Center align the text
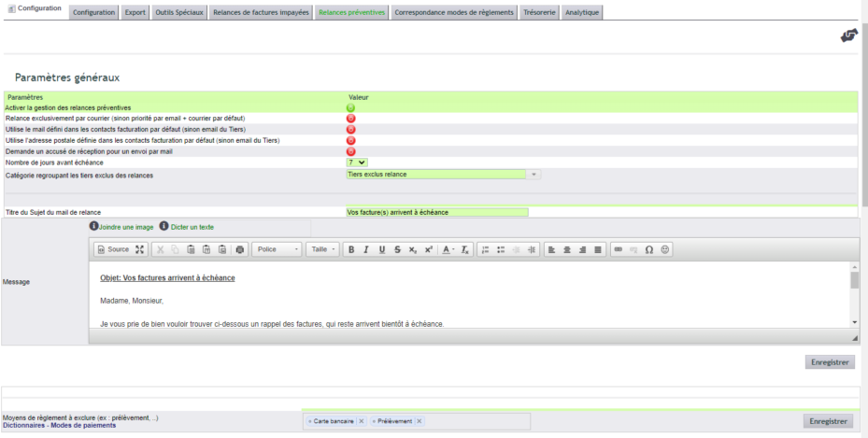The height and width of the screenshot is (438, 868). tap(567, 249)
